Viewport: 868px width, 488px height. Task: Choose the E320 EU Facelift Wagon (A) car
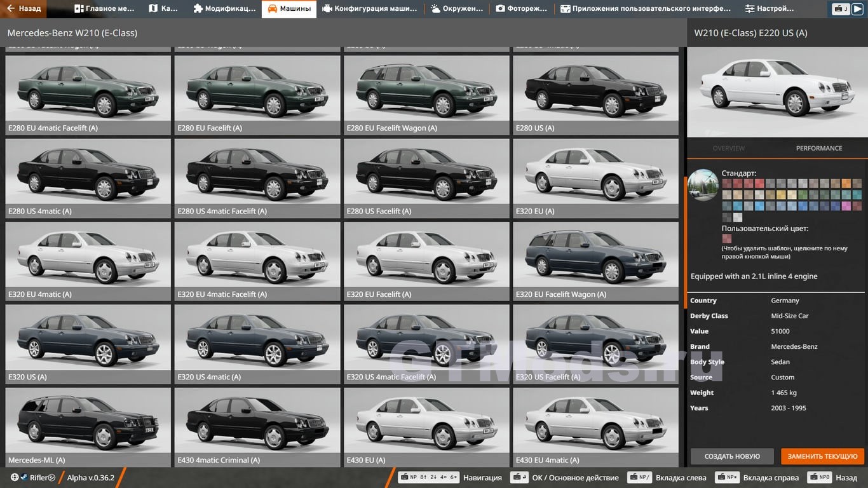click(x=595, y=261)
